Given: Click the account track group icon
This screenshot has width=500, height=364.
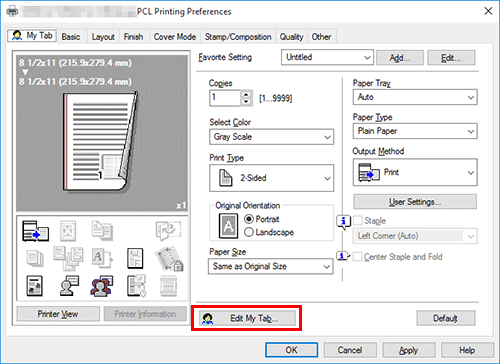Looking at the screenshot, I should coord(102,286).
